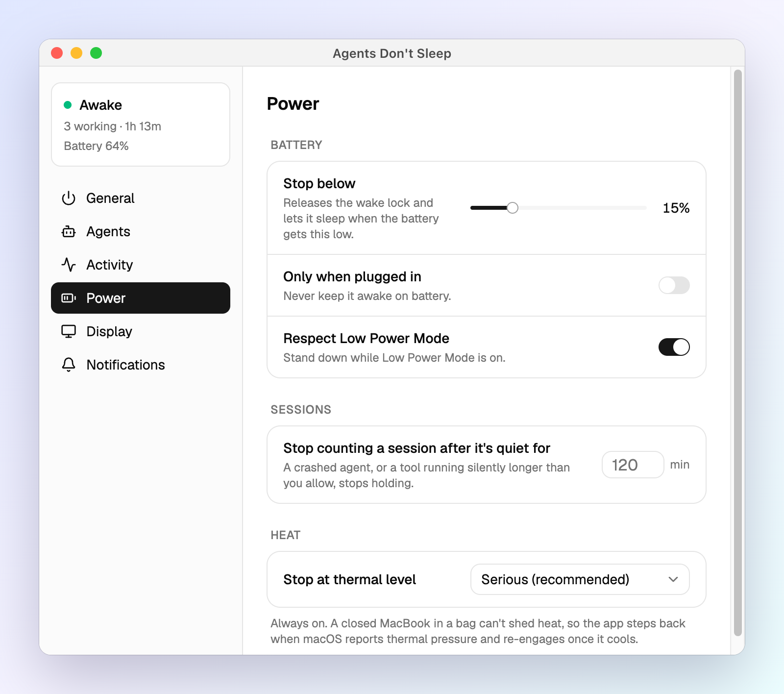Select the Power section label
Image resolution: width=784 pixels, height=694 pixels.
click(106, 298)
